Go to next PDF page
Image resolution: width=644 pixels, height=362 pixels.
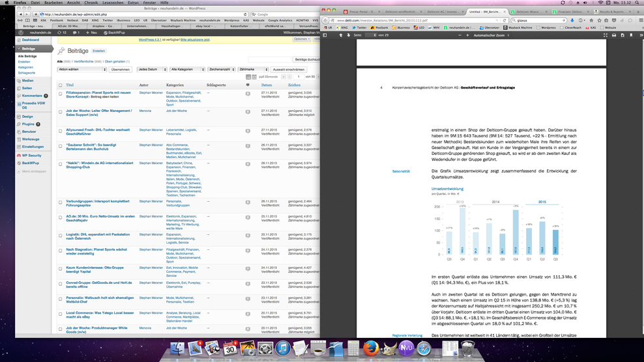tap(348, 35)
